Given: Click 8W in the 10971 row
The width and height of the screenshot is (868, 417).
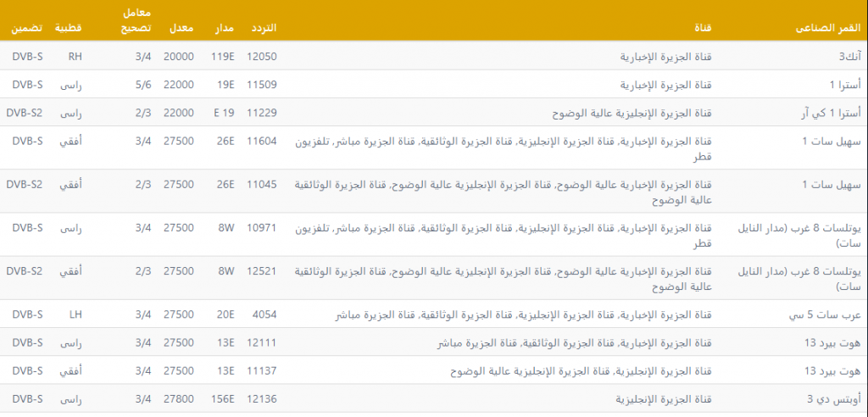Looking at the screenshot, I should pos(226,228).
